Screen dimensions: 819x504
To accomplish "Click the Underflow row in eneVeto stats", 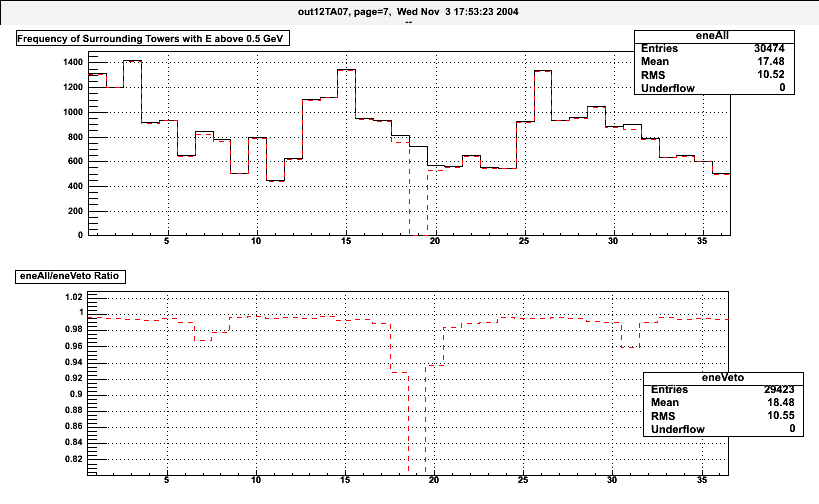I will click(723, 429).
